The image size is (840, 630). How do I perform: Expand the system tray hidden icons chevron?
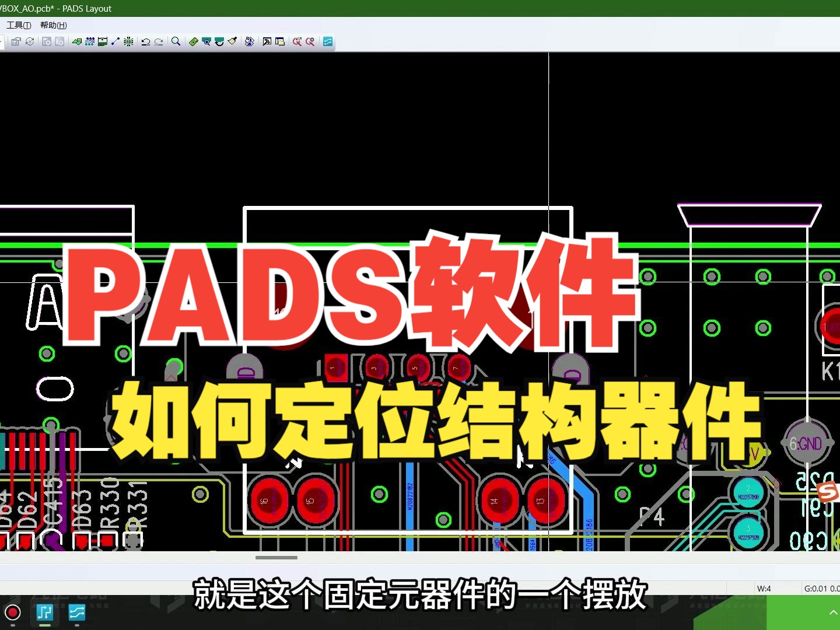(833, 612)
